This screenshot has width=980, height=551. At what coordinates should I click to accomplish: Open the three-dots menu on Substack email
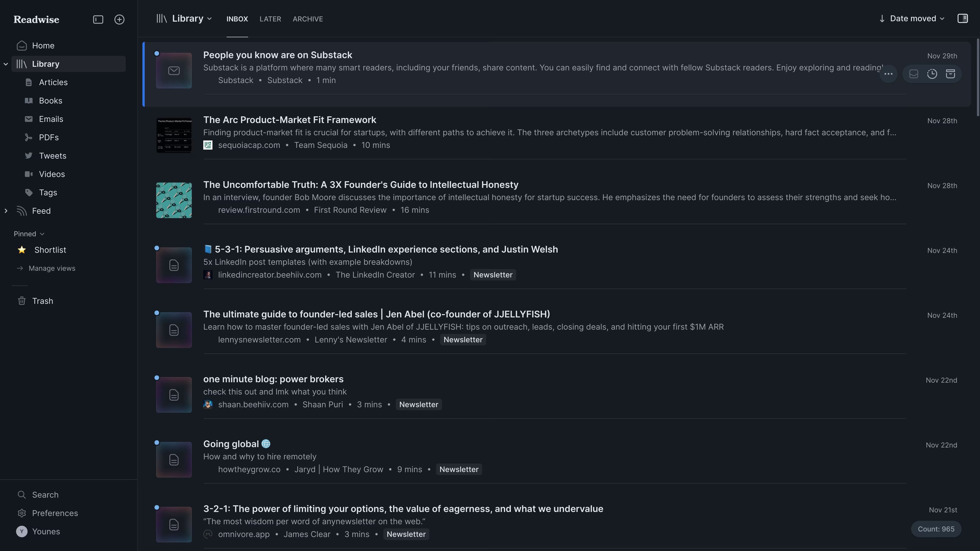[x=888, y=74]
